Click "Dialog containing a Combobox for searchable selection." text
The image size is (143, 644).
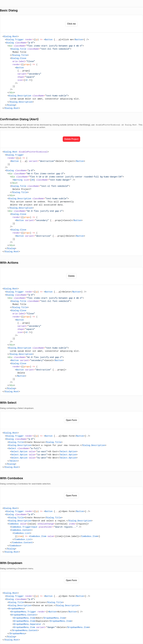click(25, 484)
